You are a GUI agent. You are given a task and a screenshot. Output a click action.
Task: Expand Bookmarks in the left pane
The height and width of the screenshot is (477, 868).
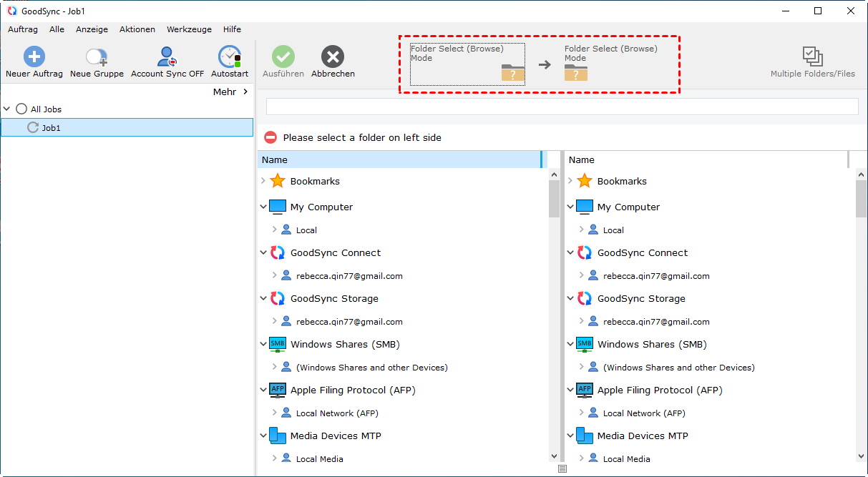(x=263, y=182)
